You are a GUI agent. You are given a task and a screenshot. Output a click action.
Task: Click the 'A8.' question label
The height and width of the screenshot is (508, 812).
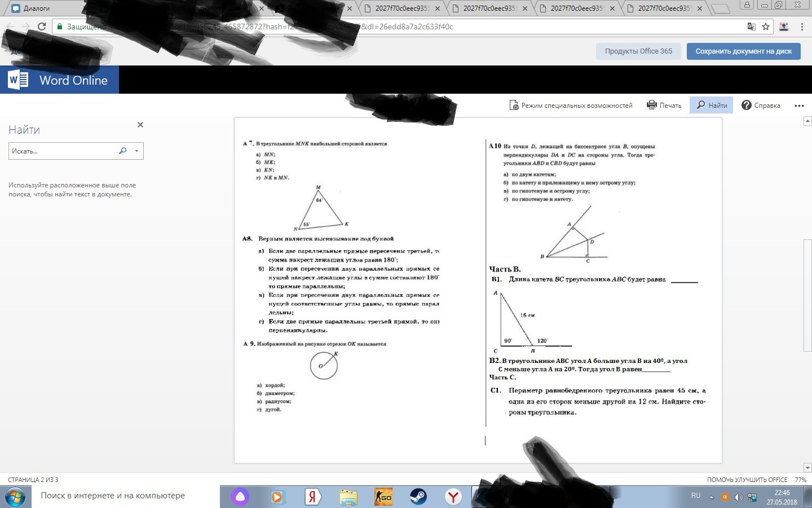pyautogui.click(x=248, y=239)
